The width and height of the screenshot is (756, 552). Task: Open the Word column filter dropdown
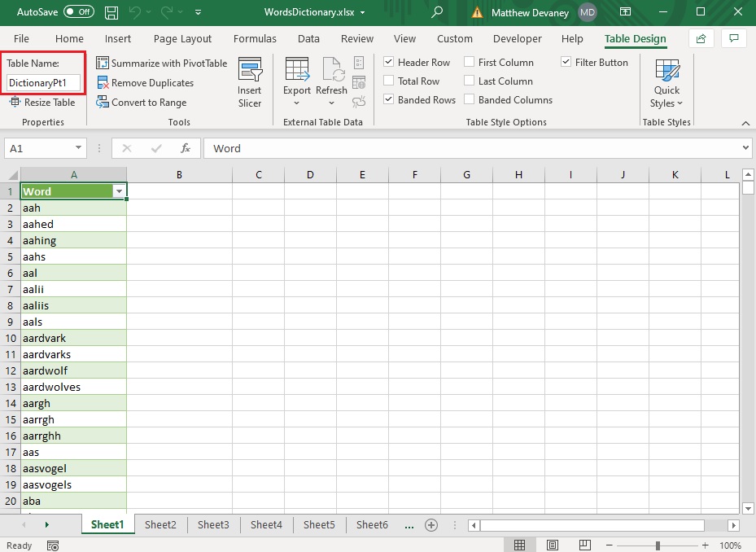tap(119, 191)
